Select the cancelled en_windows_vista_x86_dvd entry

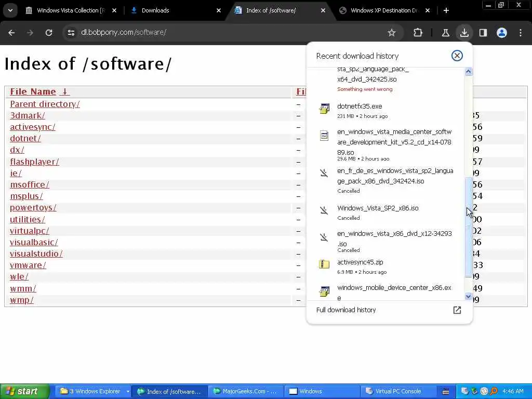386,241
